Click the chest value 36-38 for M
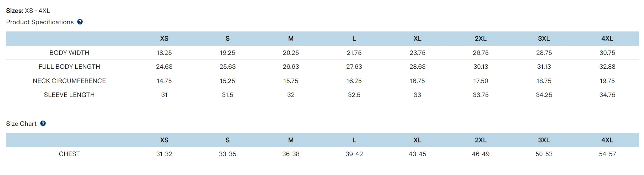The image size is (644, 175). (x=291, y=154)
